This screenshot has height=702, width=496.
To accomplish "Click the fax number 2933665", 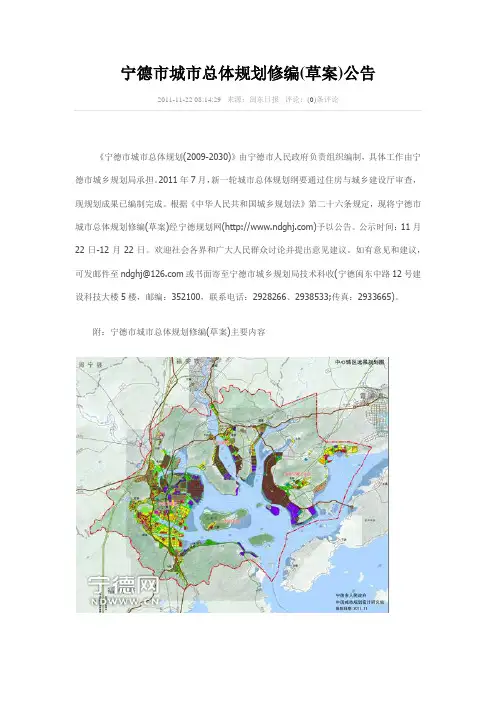I will 375,297.
